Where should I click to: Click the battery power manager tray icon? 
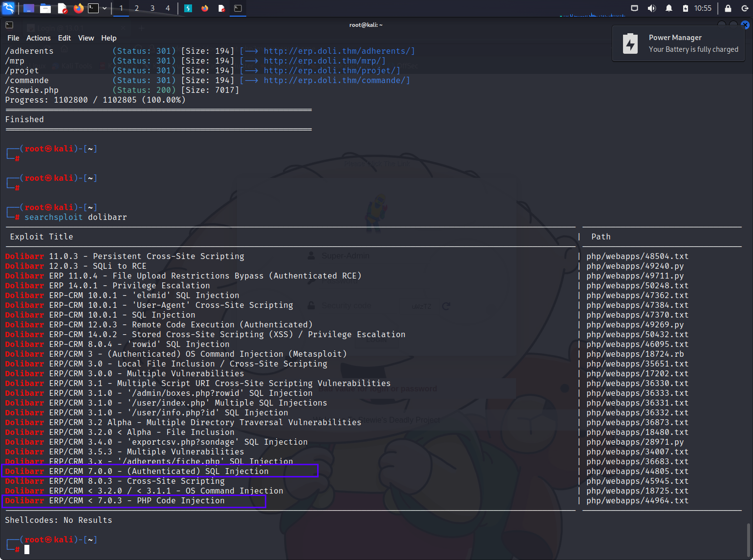(685, 8)
